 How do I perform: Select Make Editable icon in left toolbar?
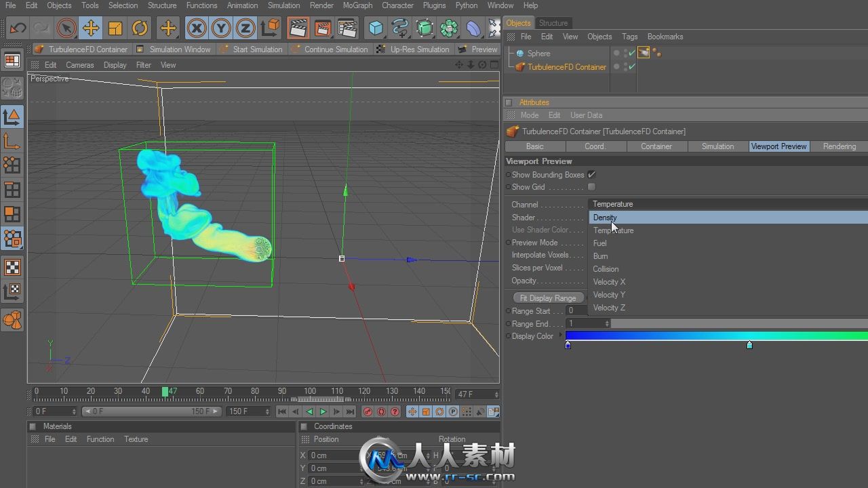(12, 87)
